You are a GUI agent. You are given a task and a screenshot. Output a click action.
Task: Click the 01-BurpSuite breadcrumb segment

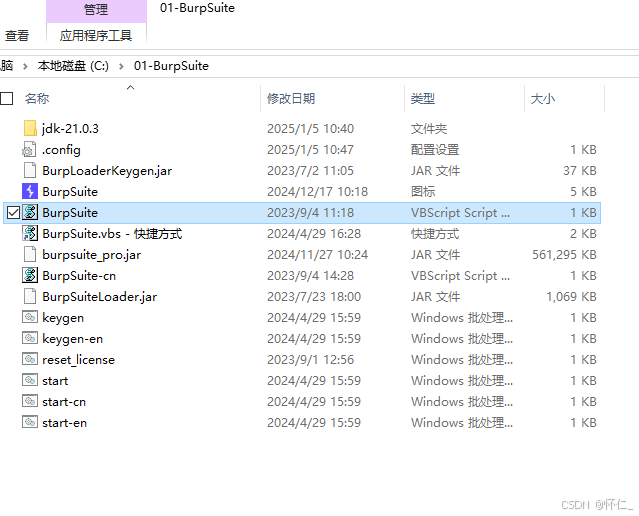[171, 66]
